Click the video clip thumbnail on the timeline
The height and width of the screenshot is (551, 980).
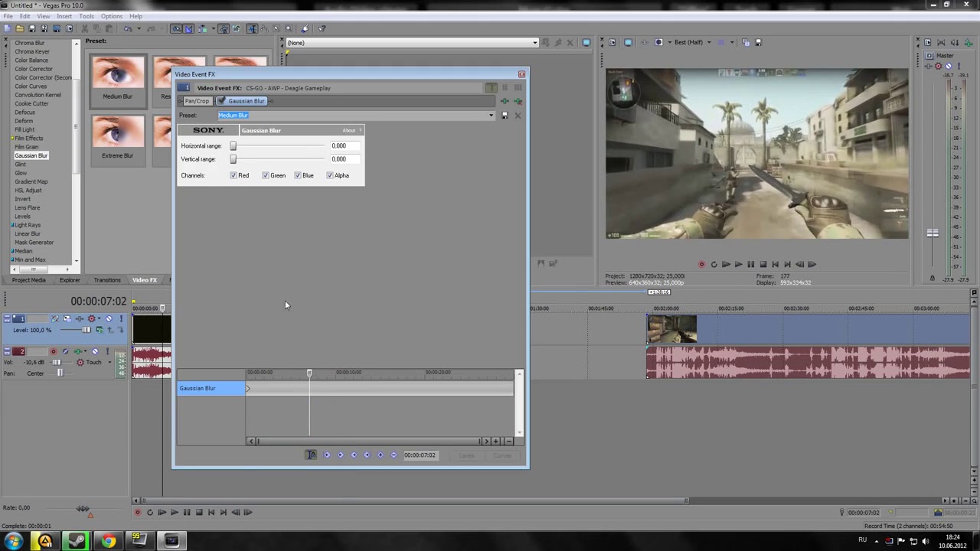tap(671, 329)
